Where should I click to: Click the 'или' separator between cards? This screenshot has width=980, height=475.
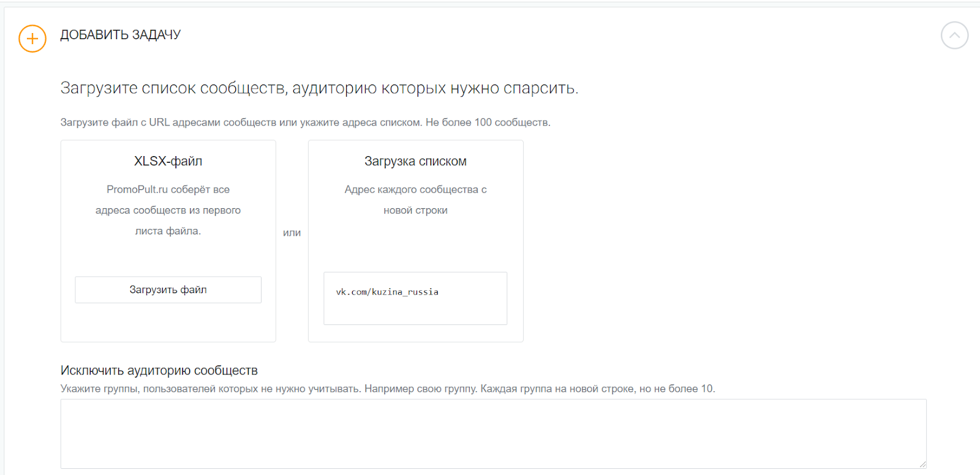click(x=292, y=233)
